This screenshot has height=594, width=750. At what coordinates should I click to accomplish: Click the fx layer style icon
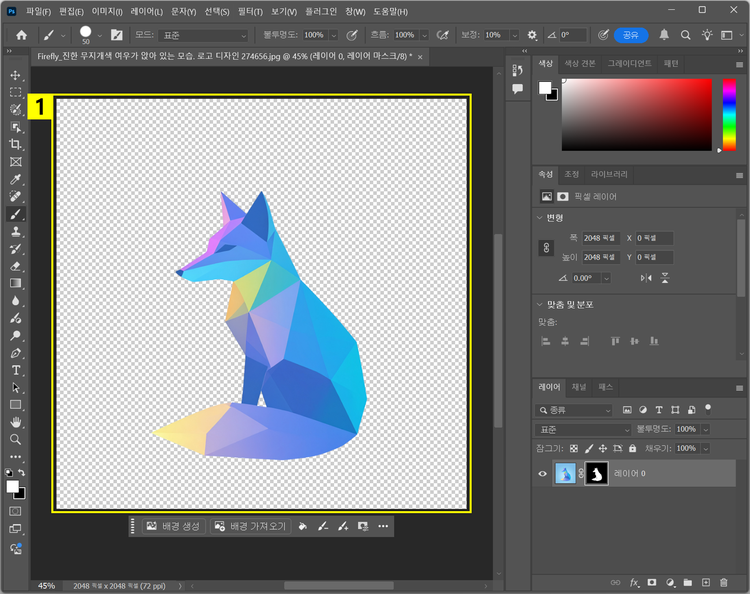tap(633, 582)
